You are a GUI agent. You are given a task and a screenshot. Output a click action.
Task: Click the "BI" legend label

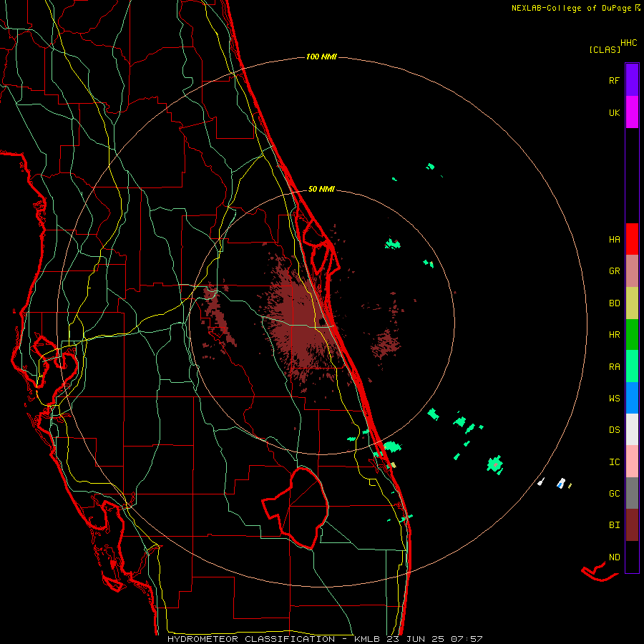pyautogui.click(x=614, y=525)
